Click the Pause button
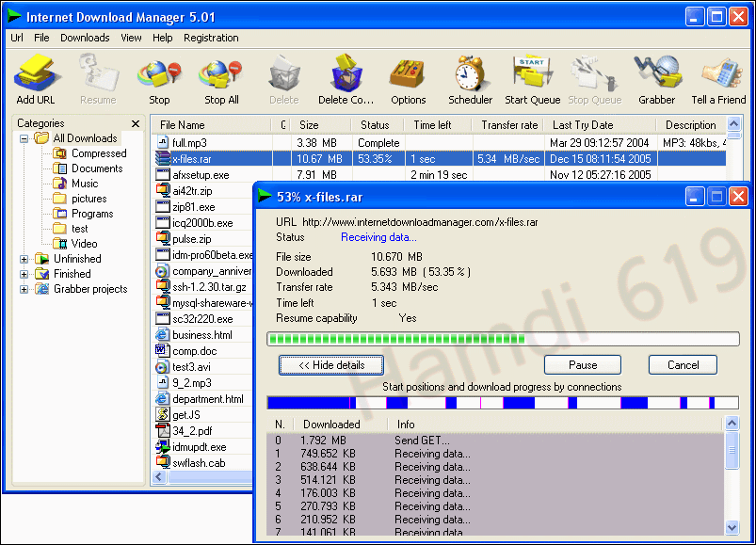This screenshot has height=545, width=756. [583, 365]
